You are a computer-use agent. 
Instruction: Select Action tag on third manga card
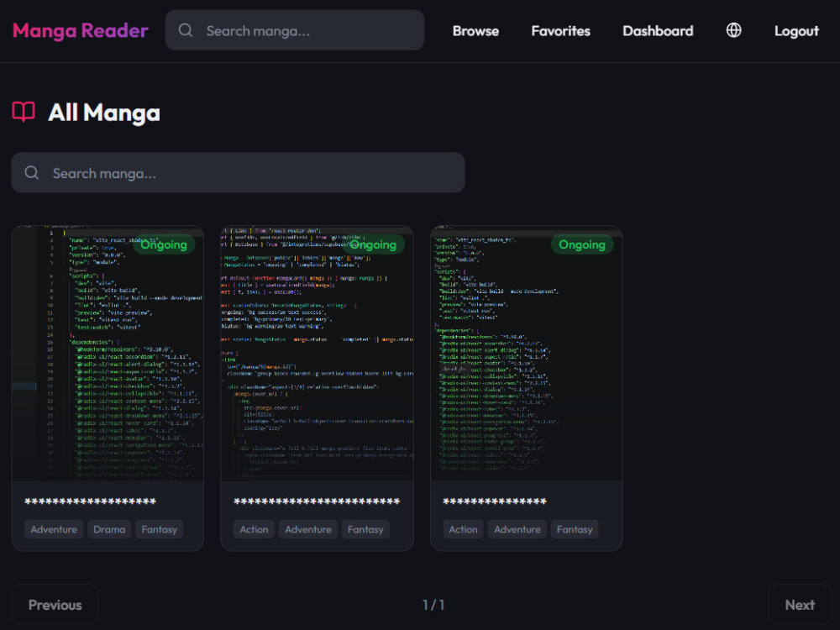tap(463, 529)
